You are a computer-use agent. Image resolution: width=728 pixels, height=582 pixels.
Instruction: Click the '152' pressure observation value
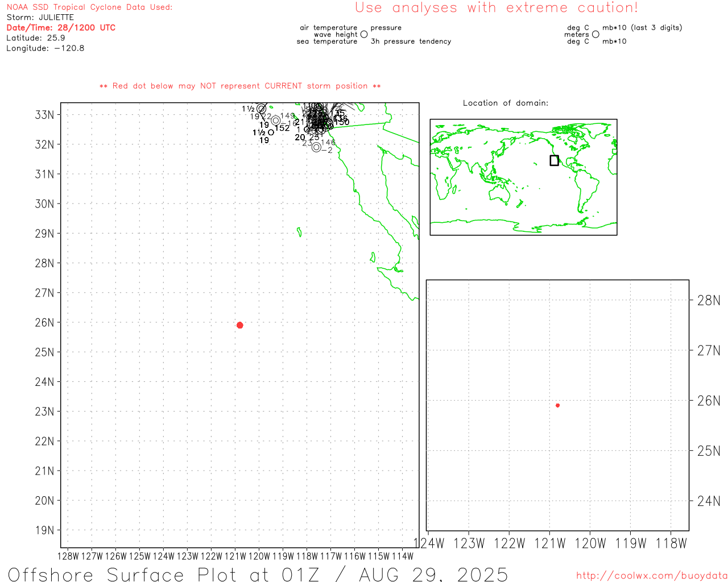282,128
